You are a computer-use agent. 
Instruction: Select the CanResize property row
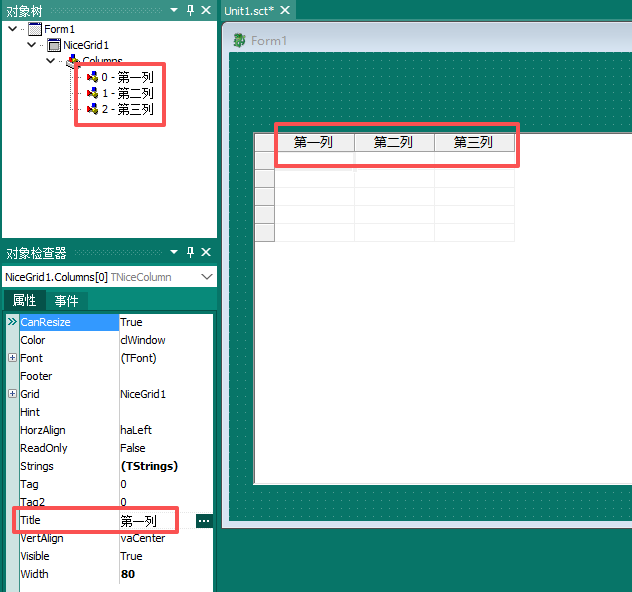pyautogui.click(x=116, y=322)
